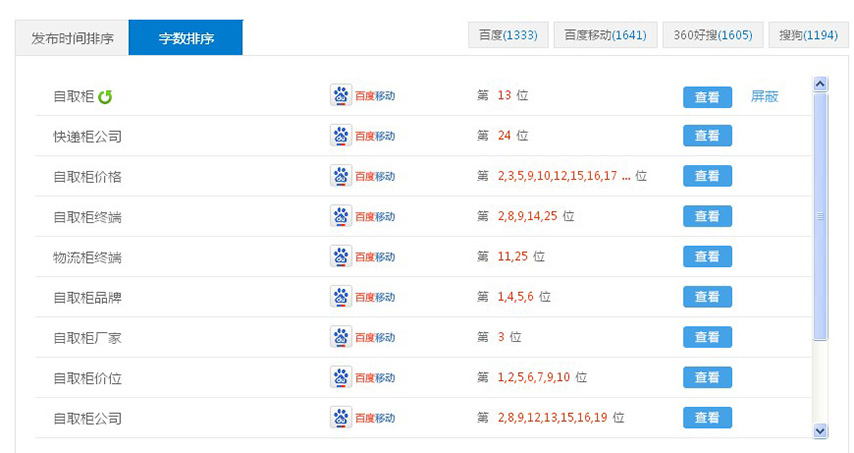Click the Baidu paw icon in the 自取柜厂家 row
Image resolution: width=854 pixels, height=453 pixels.
341,337
